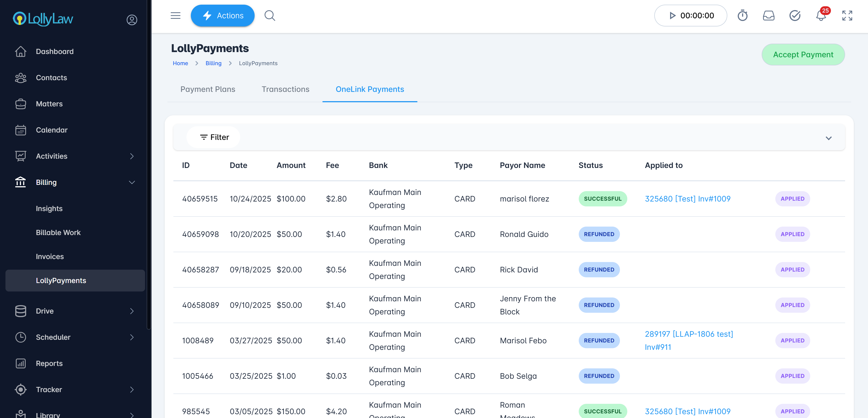
Task: Click APPLIED badge for Bob Selga
Action: pos(792,376)
